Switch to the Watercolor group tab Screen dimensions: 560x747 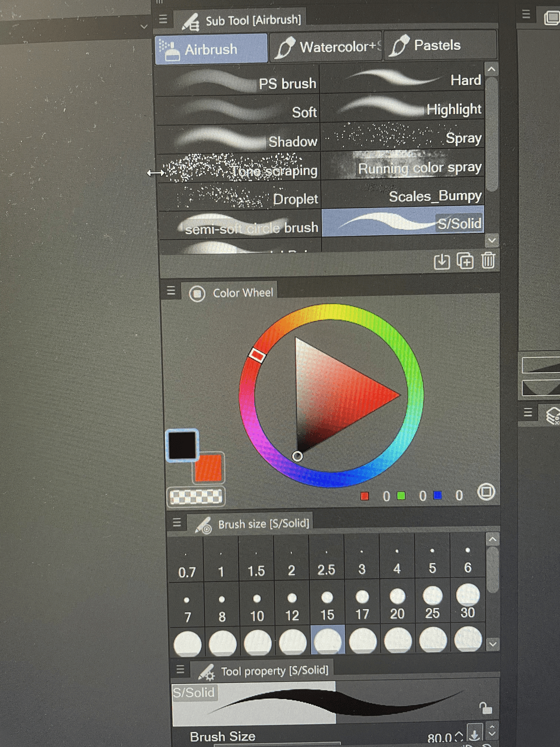point(327,47)
